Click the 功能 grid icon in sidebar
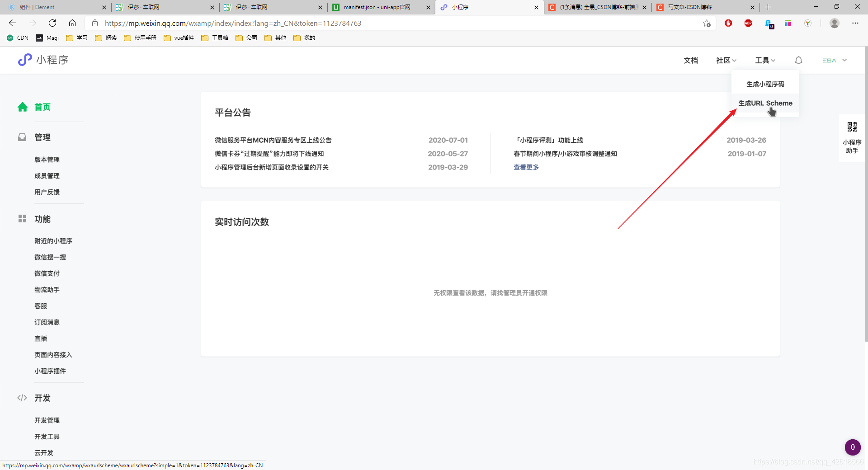 coord(22,219)
